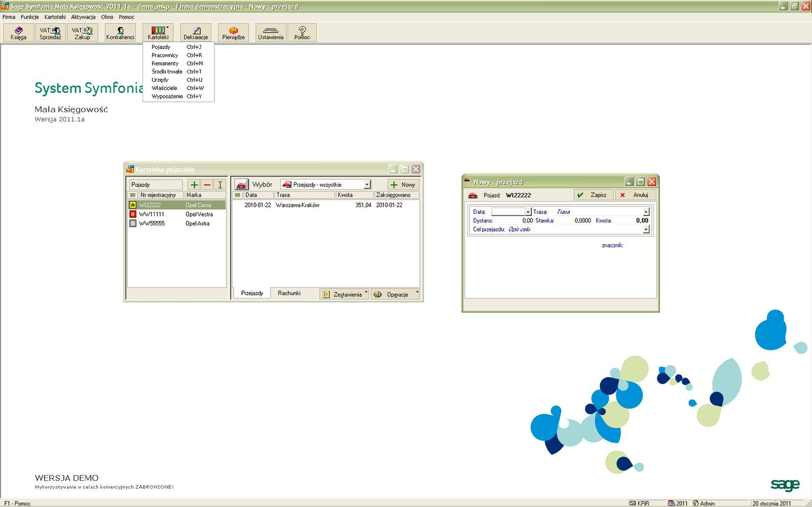Choose Pojazdy from Kartoteki dropdown
The width and height of the screenshot is (812, 507).
click(178, 47)
